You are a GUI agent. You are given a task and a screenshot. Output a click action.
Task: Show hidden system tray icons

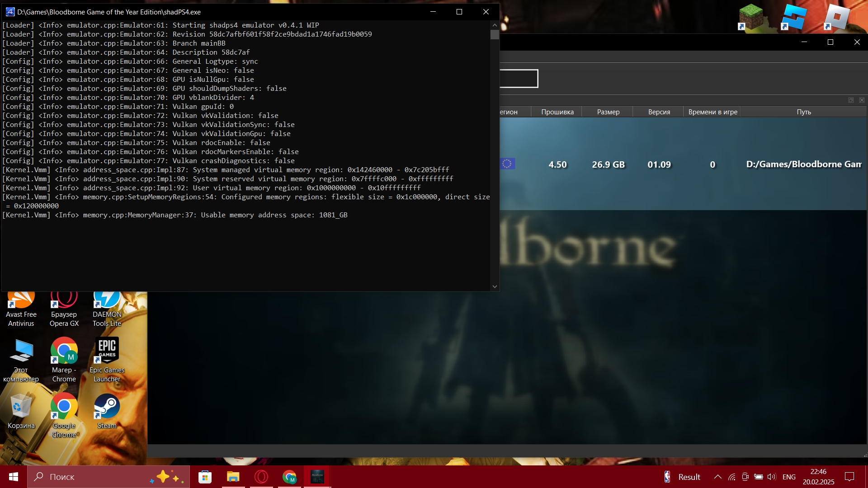(717, 477)
